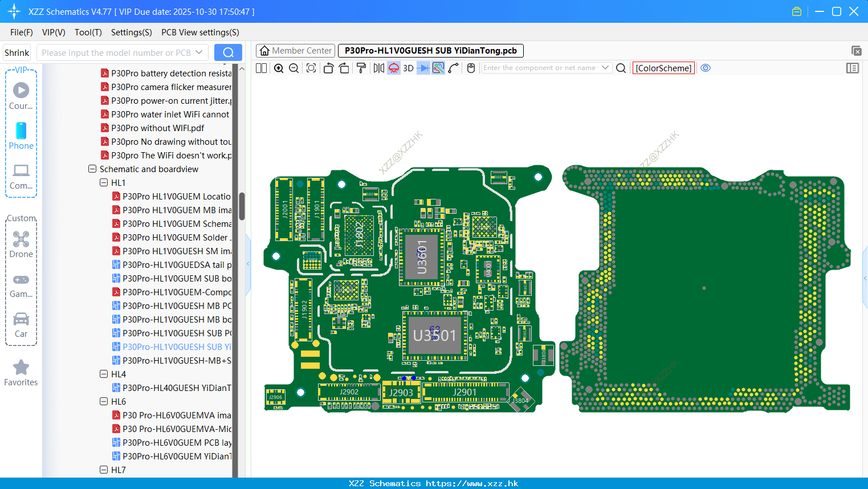Rotate the board clockwise
The height and width of the screenshot is (489, 868).
(344, 68)
